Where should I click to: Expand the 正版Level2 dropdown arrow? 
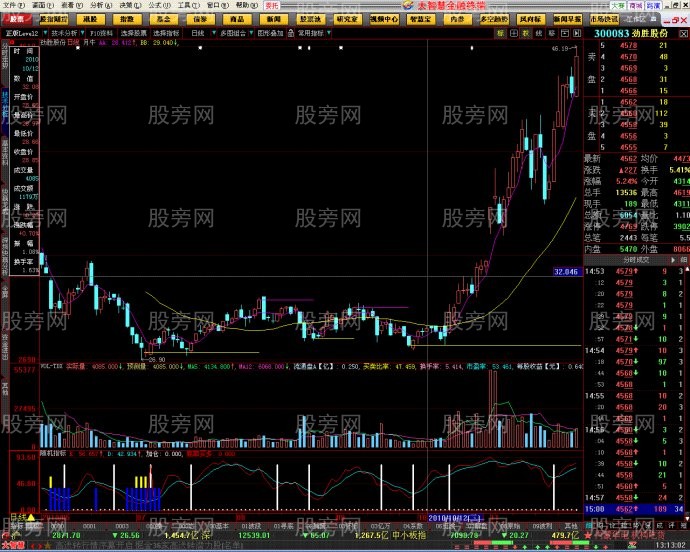point(44,33)
